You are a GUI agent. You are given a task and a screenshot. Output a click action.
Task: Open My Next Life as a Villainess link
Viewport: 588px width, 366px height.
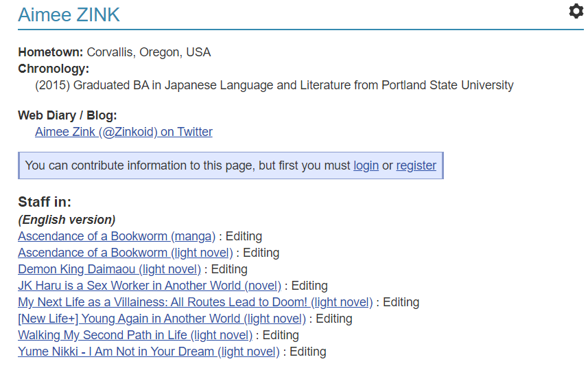196,302
